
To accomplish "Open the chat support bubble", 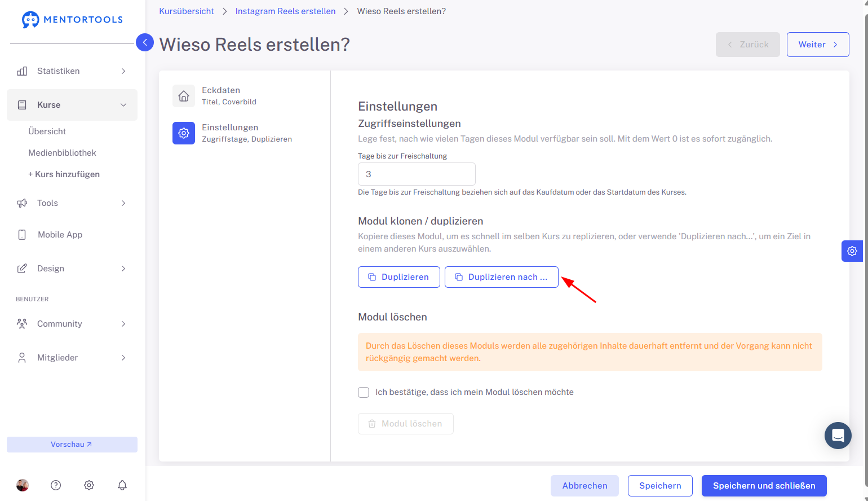I will point(838,436).
